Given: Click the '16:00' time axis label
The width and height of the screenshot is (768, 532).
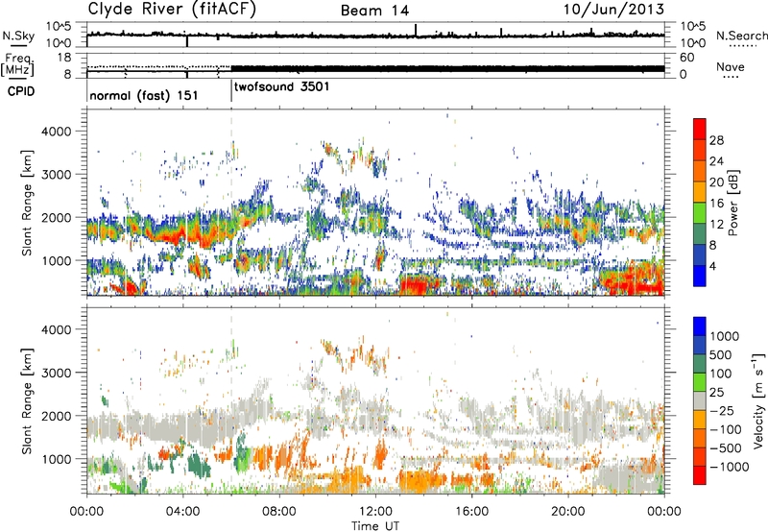Looking at the screenshot, I should pos(471,512).
